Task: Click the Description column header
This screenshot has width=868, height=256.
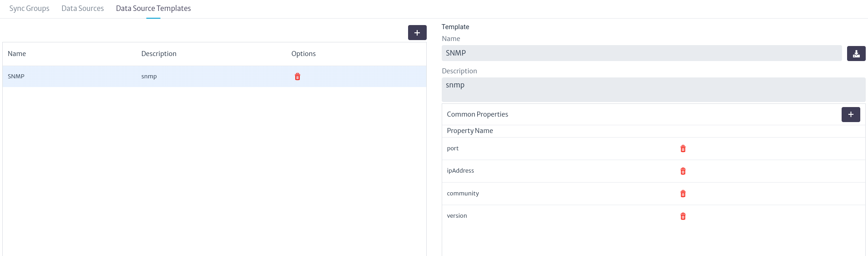Action: 159,54
